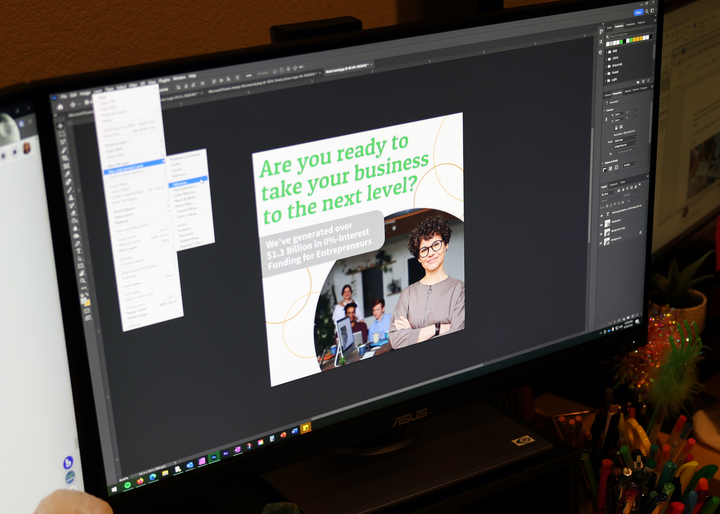Select the Horizontal Type tool

pos(79,251)
